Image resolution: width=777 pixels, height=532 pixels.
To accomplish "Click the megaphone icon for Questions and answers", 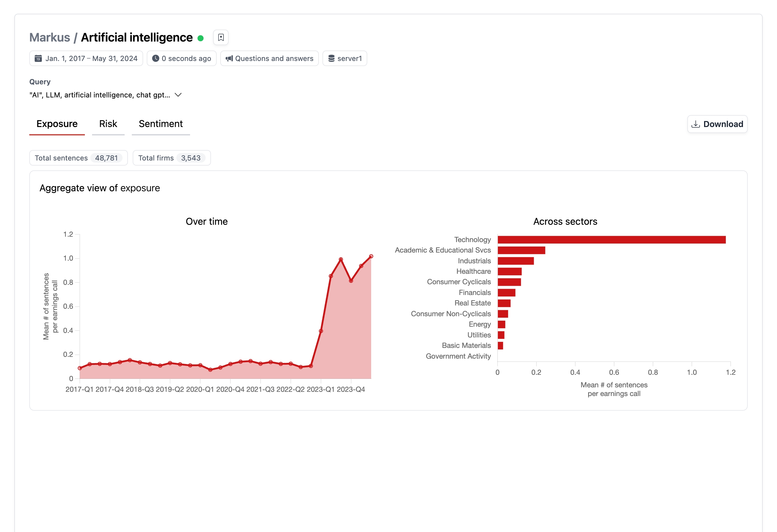I will point(229,58).
